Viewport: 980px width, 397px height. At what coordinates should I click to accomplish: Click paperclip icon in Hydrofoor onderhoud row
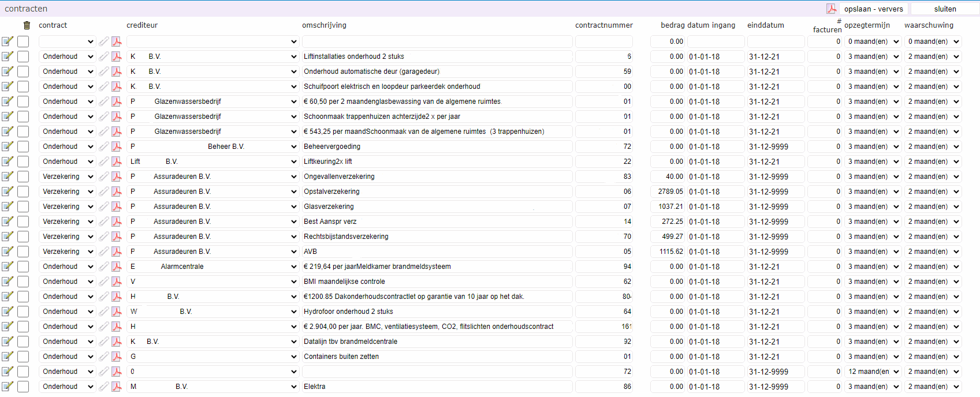tap(103, 312)
